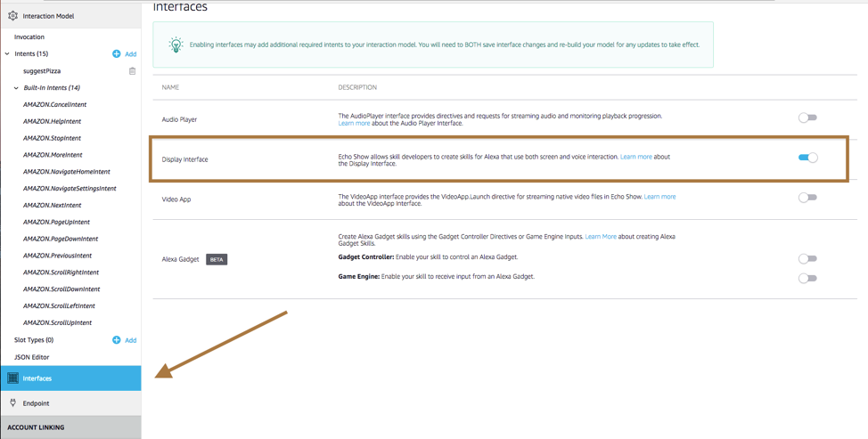Select AMAZON.NavigateSettingsIntent in the list

pyautogui.click(x=70, y=189)
